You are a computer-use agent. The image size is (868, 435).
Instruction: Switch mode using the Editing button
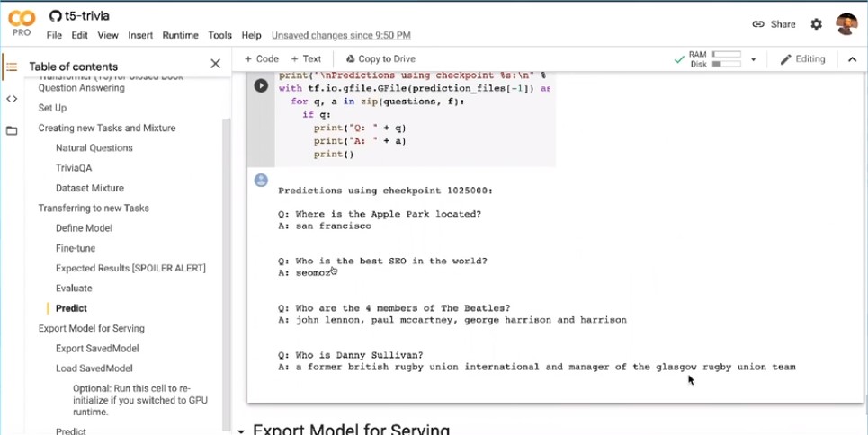coord(802,59)
